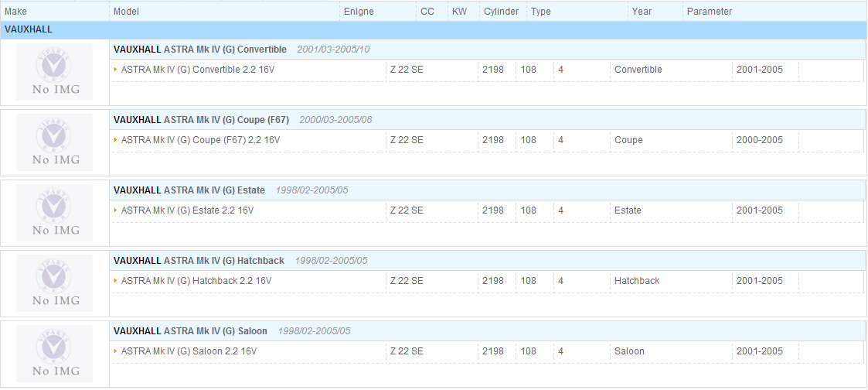Click the Parameter column header

(x=710, y=11)
